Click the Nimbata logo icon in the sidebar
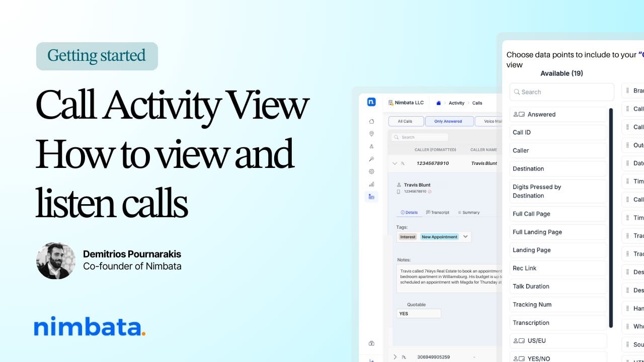The image size is (644, 362). click(371, 102)
